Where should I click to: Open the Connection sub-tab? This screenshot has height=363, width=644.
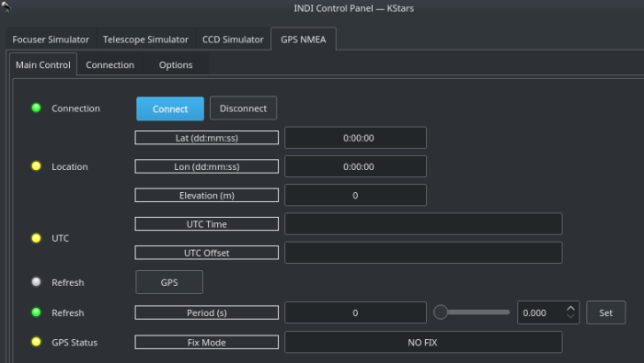(110, 65)
